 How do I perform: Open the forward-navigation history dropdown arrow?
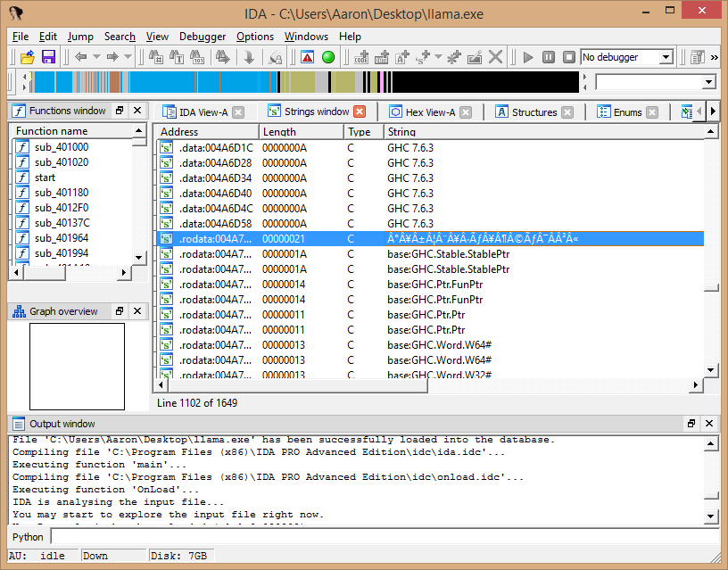[128, 57]
